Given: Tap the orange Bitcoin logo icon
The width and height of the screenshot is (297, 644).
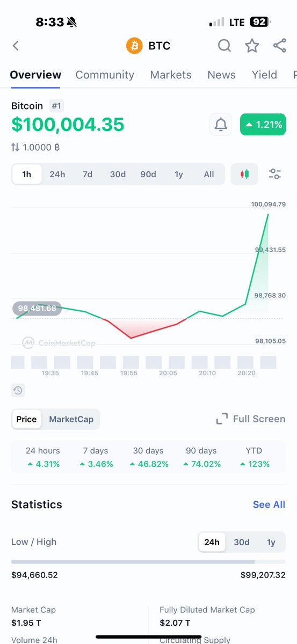Looking at the screenshot, I should (134, 46).
